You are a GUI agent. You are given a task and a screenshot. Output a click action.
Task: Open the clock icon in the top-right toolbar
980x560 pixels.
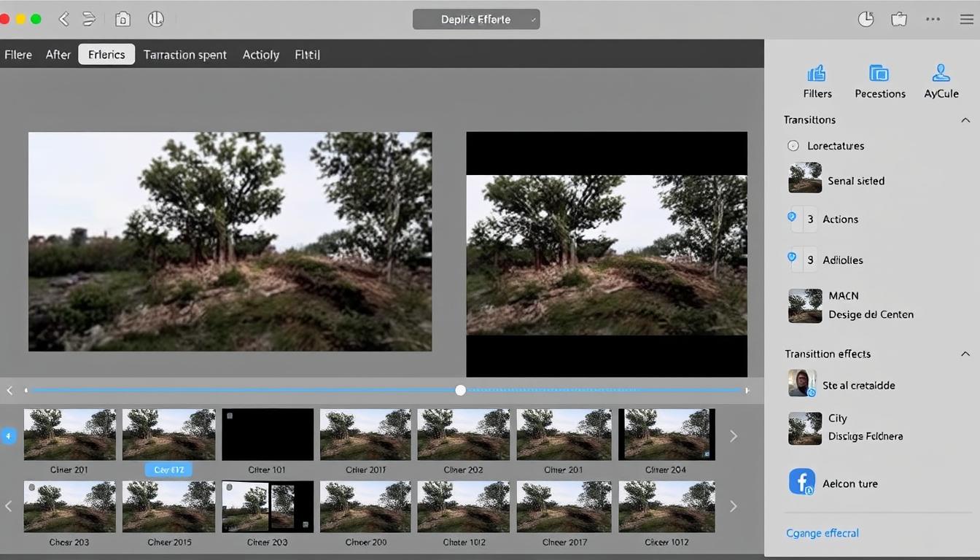(866, 20)
